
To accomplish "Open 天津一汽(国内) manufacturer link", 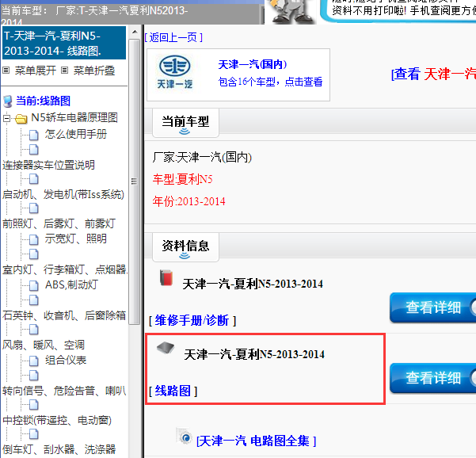I will tap(252, 64).
